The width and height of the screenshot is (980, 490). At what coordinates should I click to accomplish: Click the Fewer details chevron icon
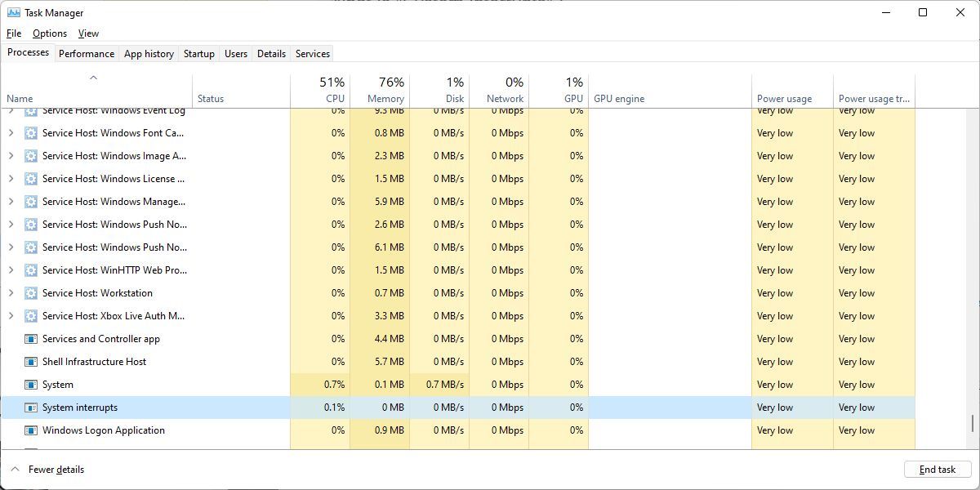tap(14, 470)
